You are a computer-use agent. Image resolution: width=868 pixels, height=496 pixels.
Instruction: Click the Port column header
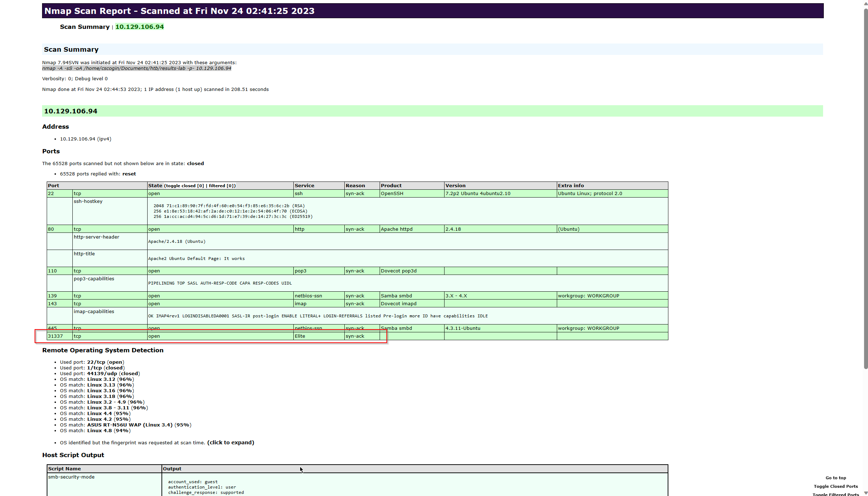coord(53,186)
